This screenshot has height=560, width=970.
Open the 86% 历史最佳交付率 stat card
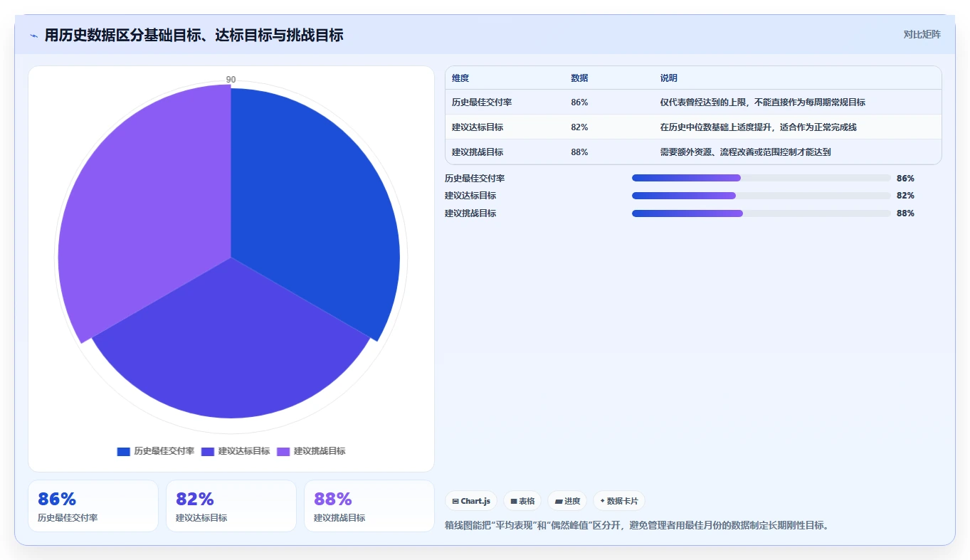93,506
